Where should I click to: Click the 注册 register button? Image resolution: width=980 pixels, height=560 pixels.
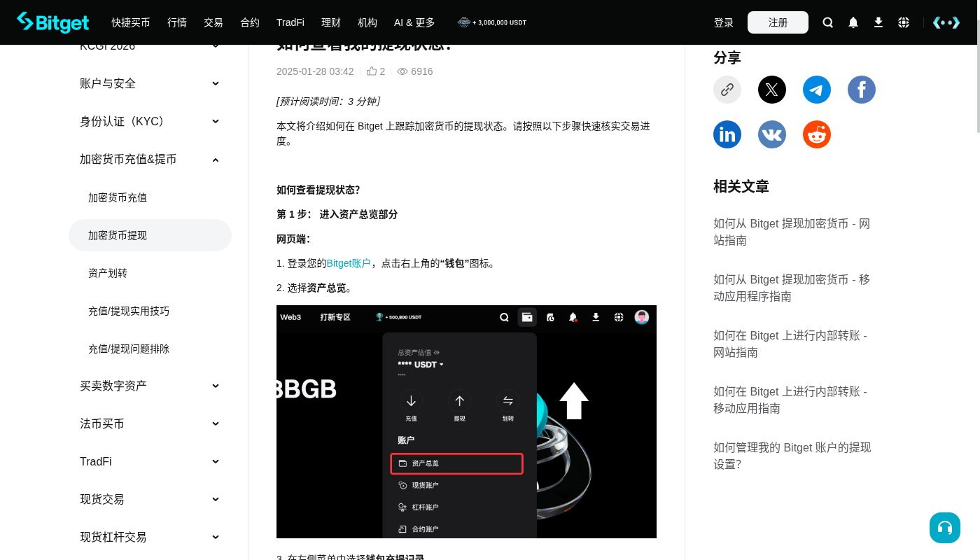[778, 22]
